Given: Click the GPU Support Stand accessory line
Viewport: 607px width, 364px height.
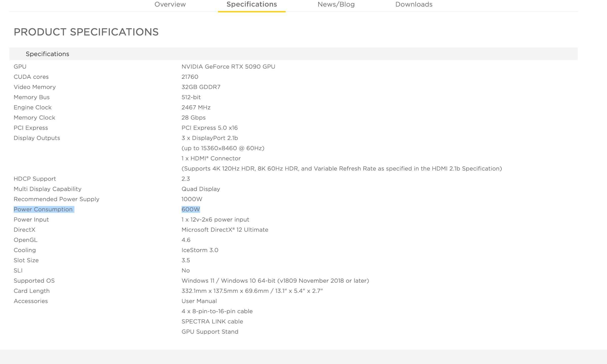Looking at the screenshot, I should pyautogui.click(x=210, y=332).
